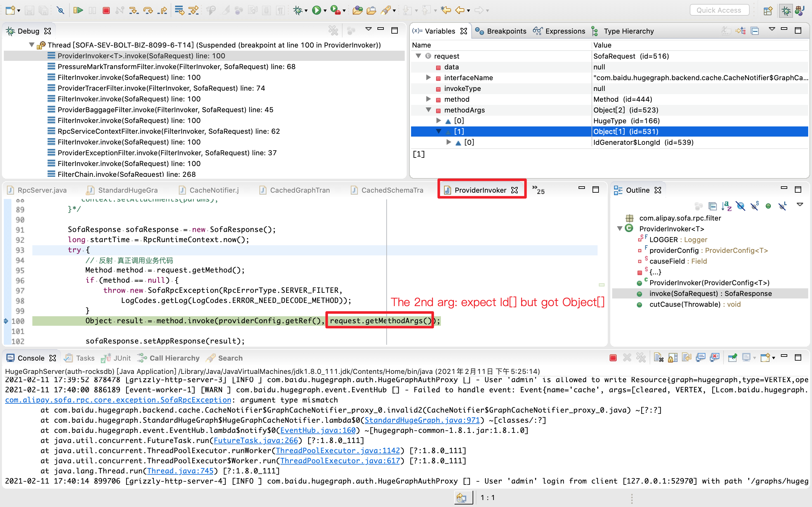Click the Skip All Breakpoints icon
The width and height of the screenshot is (812, 507).
click(60, 10)
